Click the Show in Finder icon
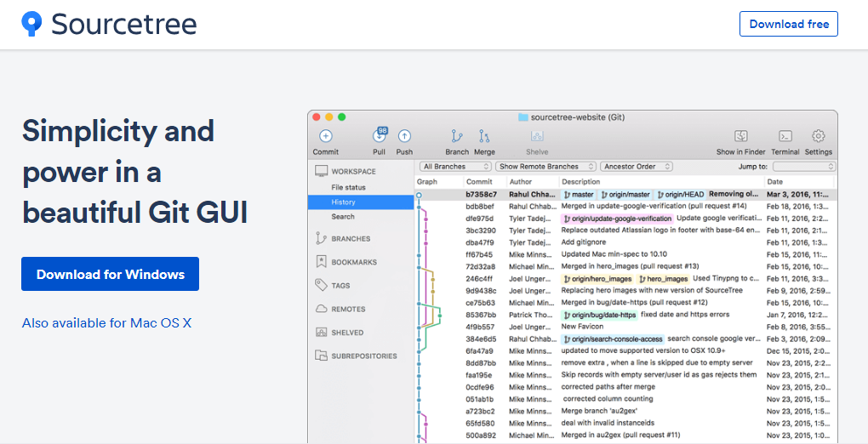Screen dimensions: 868x444 click(740, 135)
